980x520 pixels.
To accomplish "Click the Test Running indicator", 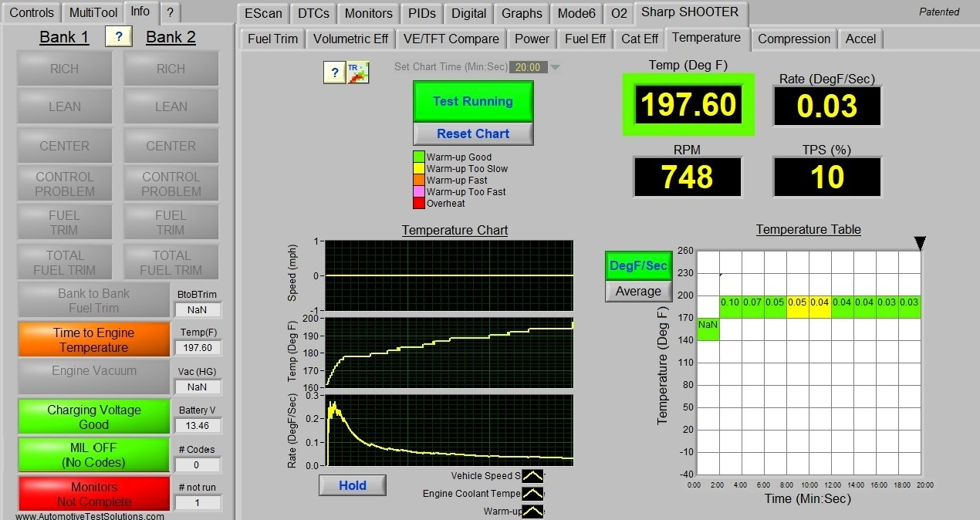I will 472,100.
